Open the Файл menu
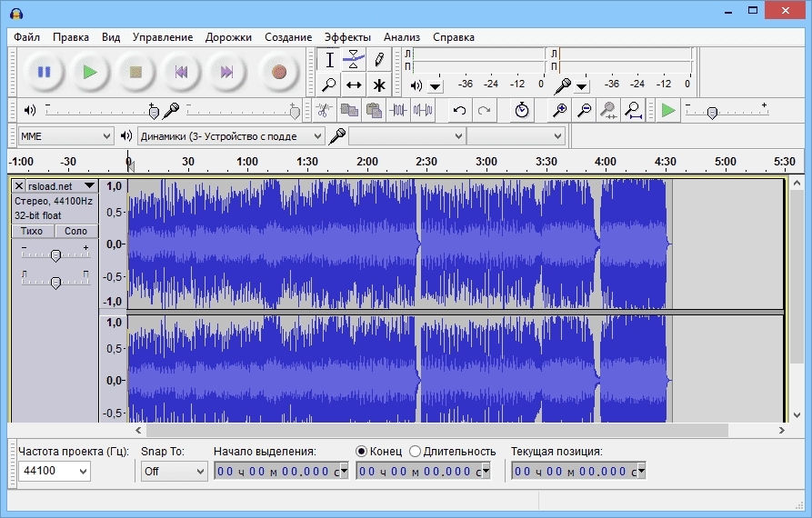Image resolution: width=812 pixels, height=518 pixels. point(26,37)
